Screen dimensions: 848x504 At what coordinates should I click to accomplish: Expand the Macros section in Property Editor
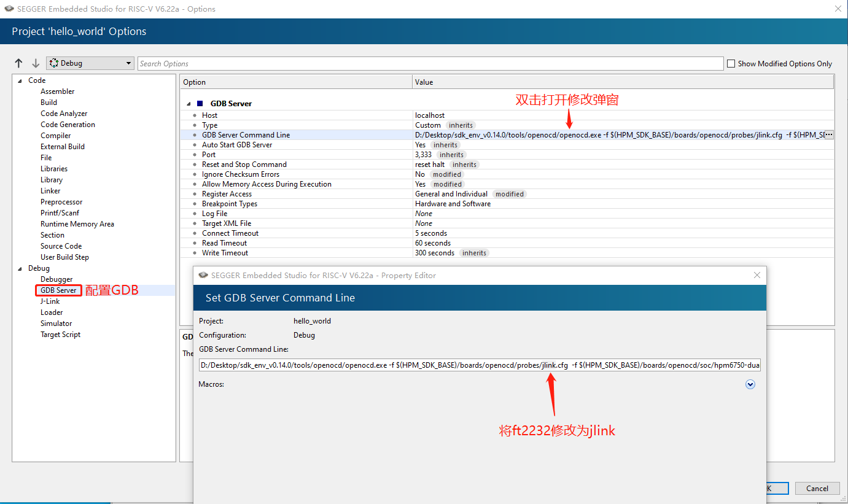coord(750,384)
